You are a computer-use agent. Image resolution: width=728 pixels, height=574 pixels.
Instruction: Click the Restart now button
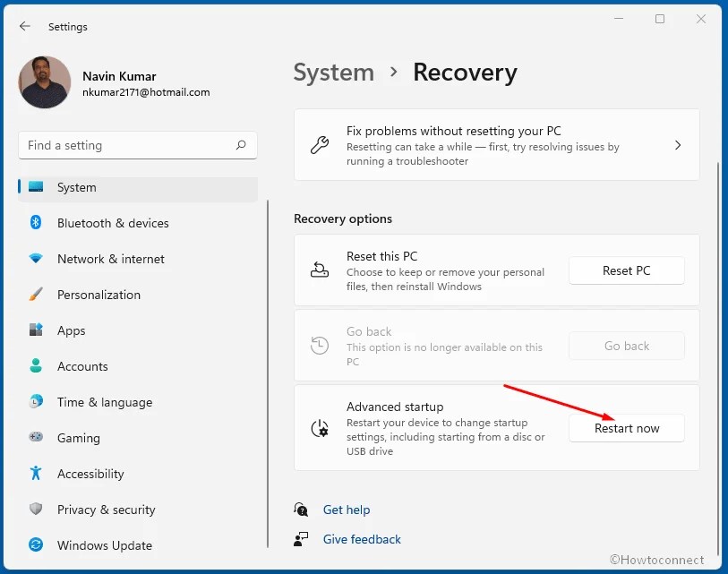coord(626,428)
